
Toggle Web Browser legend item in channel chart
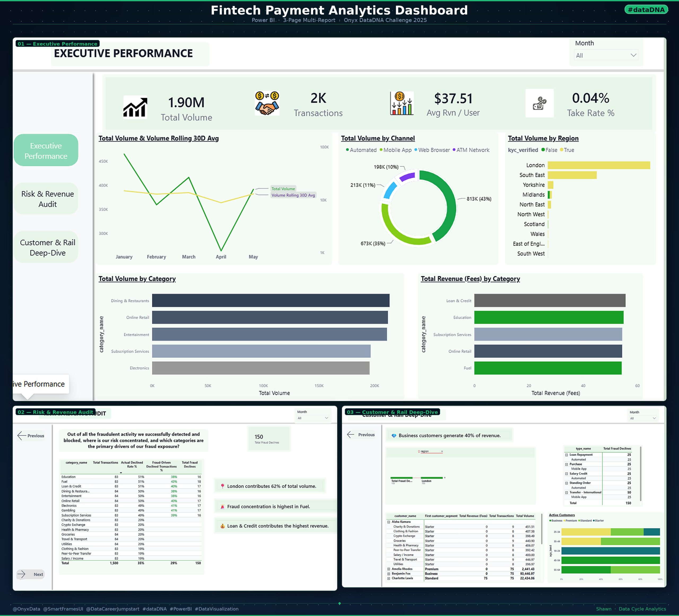pyautogui.click(x=432, y=150)
